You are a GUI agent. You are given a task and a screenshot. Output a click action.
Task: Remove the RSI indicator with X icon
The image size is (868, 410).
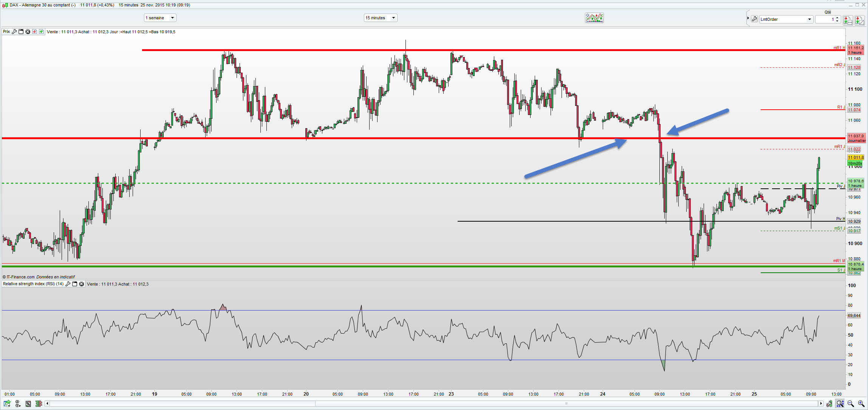coord(81,284)
